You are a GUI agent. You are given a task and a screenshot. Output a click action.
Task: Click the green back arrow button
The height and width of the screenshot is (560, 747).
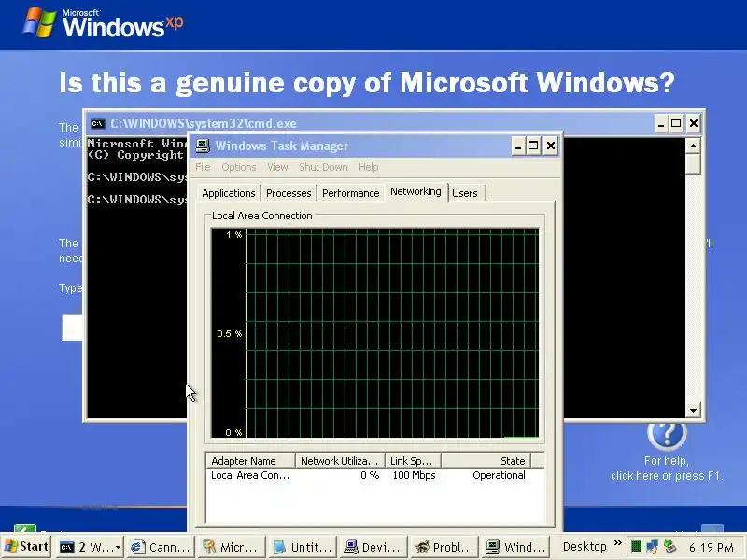pos(25,528)
